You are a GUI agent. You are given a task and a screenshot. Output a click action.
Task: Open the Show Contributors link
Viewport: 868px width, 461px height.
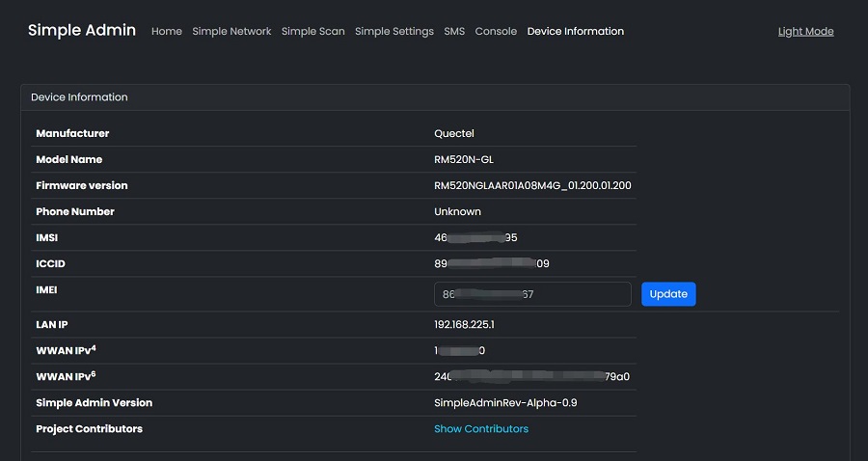(x=481, y=429)
